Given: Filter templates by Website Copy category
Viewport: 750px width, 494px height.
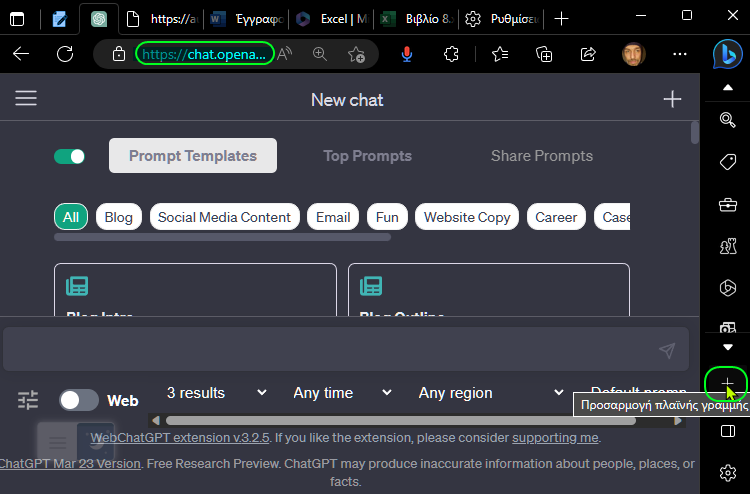Looking at the screenshot, I should coord(467,217).
